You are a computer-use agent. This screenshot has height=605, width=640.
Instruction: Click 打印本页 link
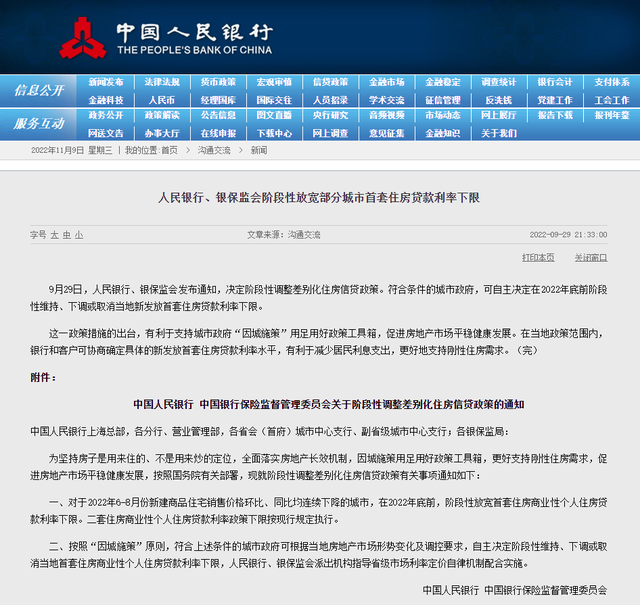[x=538, y=258]
